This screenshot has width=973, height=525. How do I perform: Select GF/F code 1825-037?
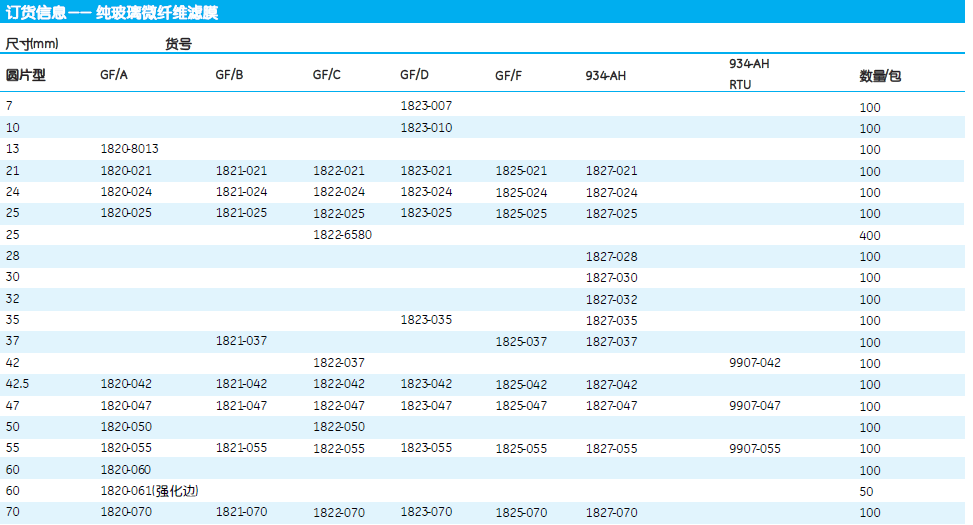pyautogui.click(x=521, y=341)
